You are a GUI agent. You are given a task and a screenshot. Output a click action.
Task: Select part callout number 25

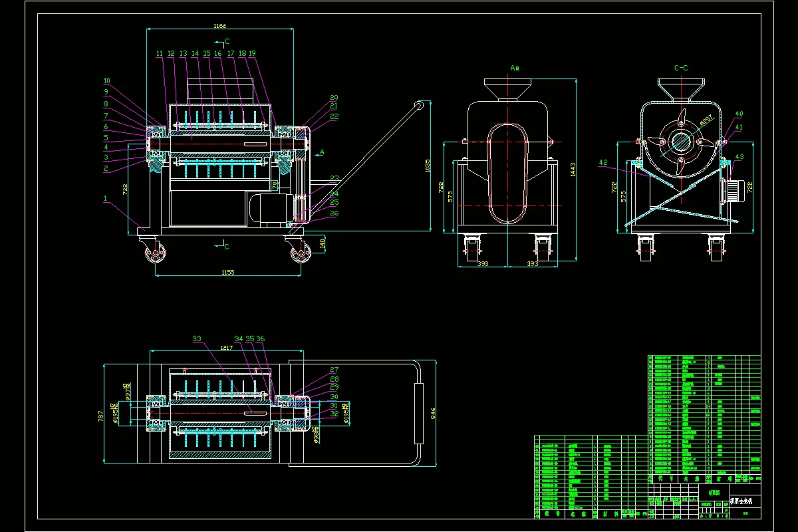334,201
